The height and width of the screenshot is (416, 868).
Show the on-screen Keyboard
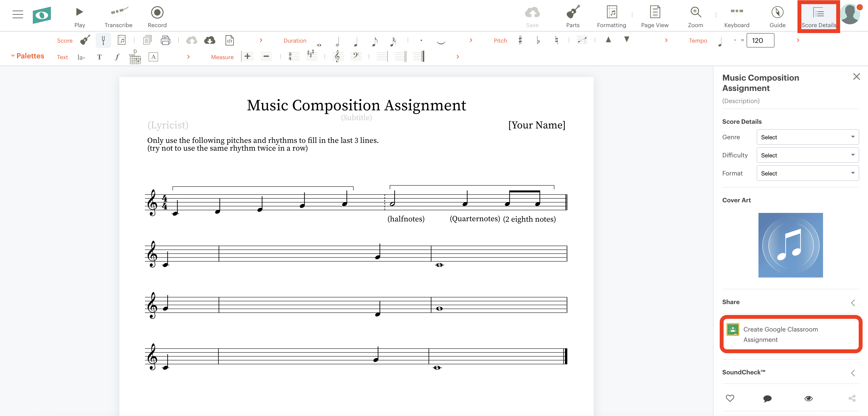(x=737, y=17)
